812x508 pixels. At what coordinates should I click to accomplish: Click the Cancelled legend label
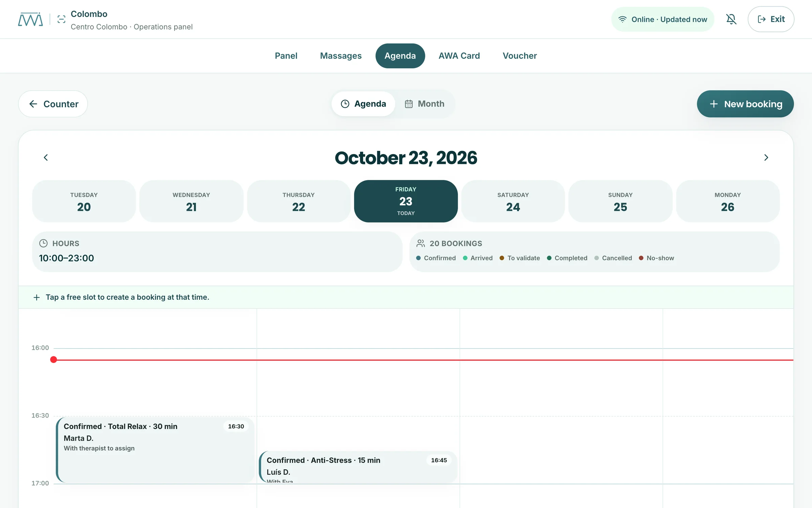click(x=617, y=258)
